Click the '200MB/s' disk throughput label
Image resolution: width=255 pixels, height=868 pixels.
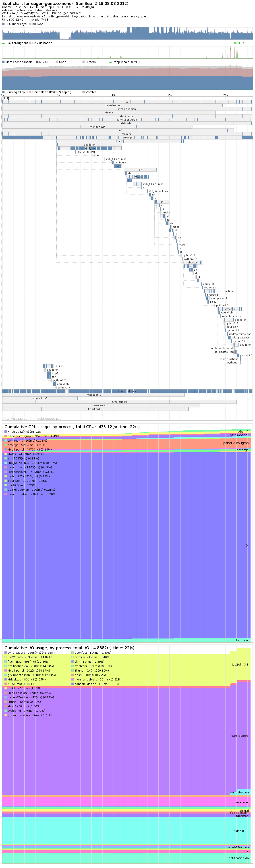click(238, 43)
